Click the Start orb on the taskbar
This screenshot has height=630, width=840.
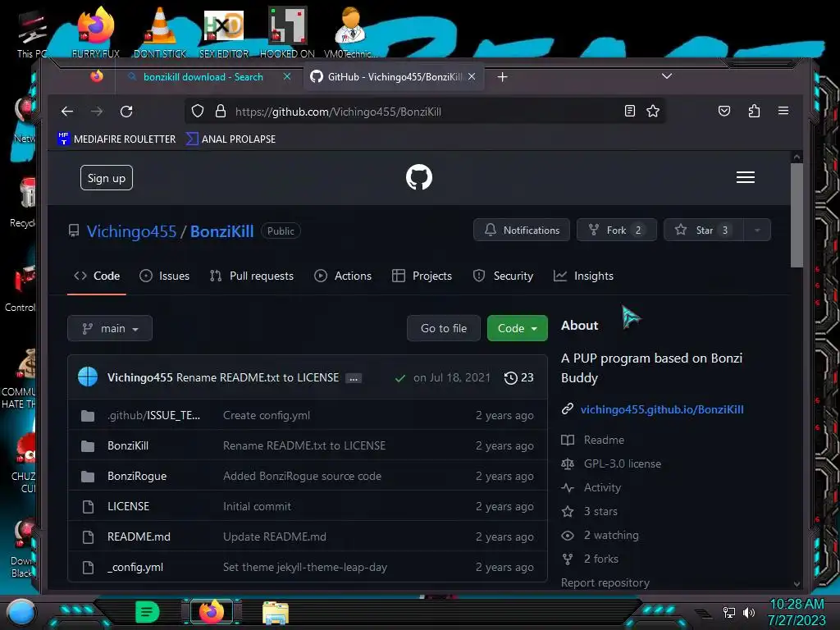pyautogui.click(x=21, y=612)
